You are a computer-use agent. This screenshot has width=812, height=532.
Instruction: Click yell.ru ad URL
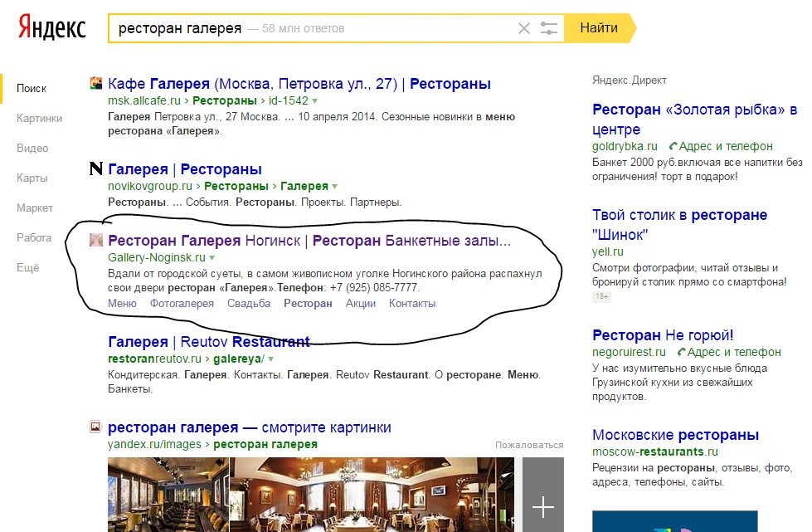tap(607, 251)
